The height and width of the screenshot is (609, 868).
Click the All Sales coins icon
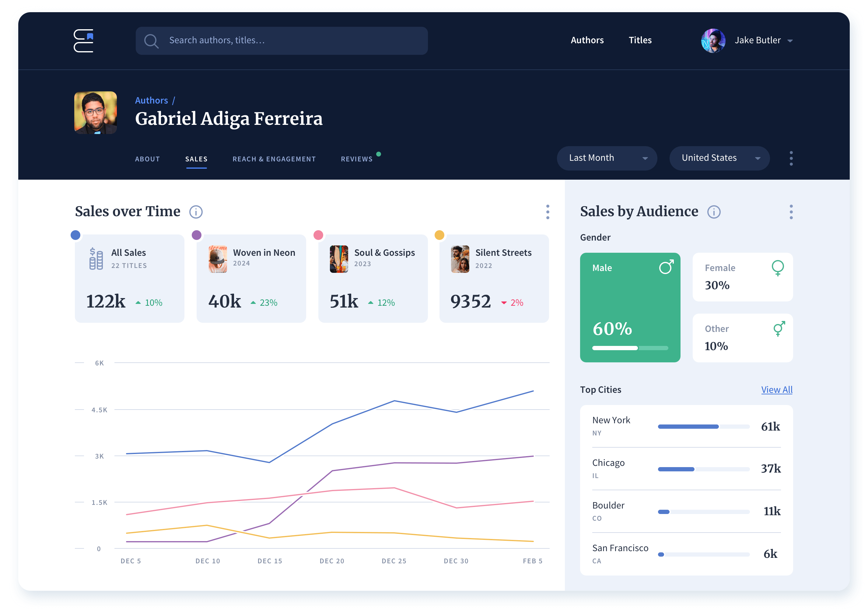click(96, 259)
